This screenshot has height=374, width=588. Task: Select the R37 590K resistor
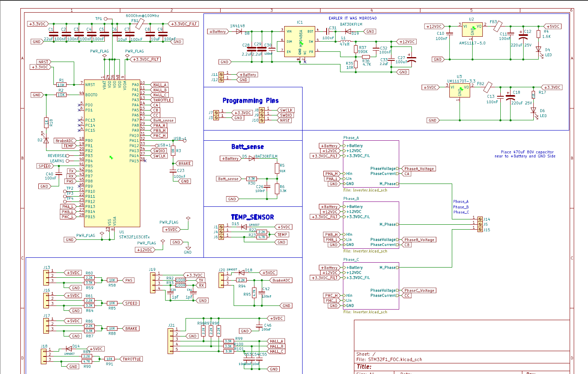coord(356,49)
